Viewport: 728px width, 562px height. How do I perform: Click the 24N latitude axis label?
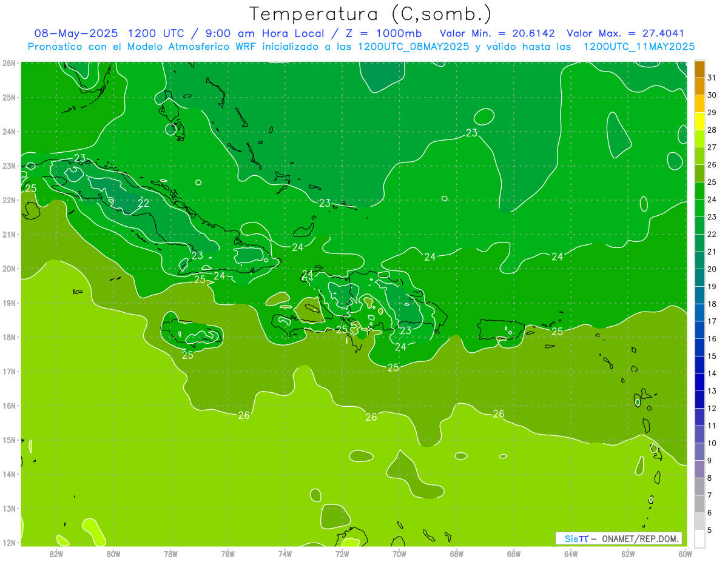point(9,132)
